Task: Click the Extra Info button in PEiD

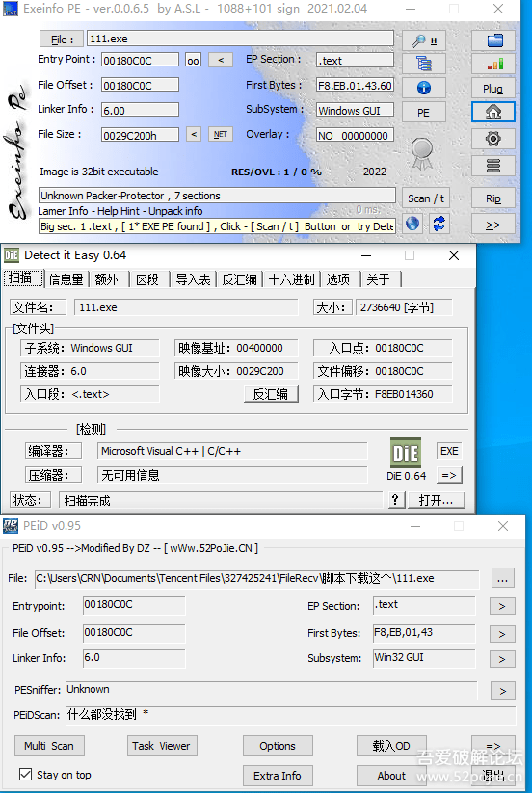Action: click(278, 776)
